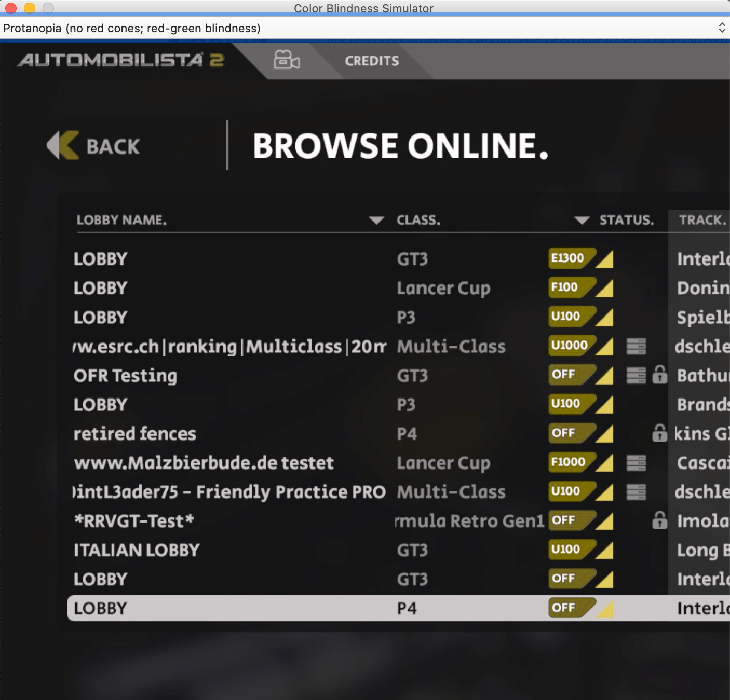Click the F1000 rating badge

tap(571, 461)
